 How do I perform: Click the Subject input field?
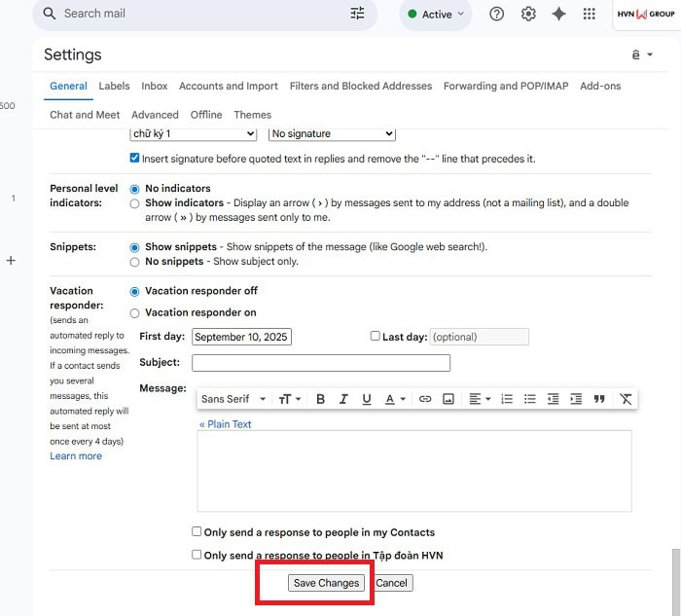point(321,363)
